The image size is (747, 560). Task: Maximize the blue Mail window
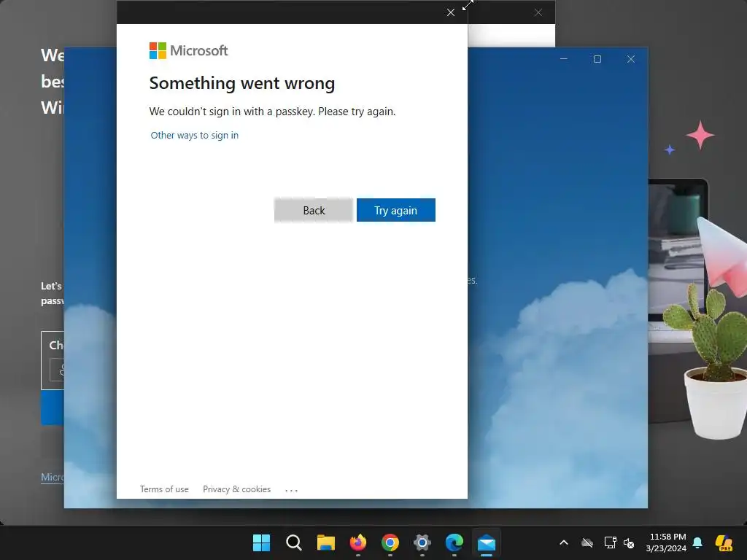click(x=597, y=59)
